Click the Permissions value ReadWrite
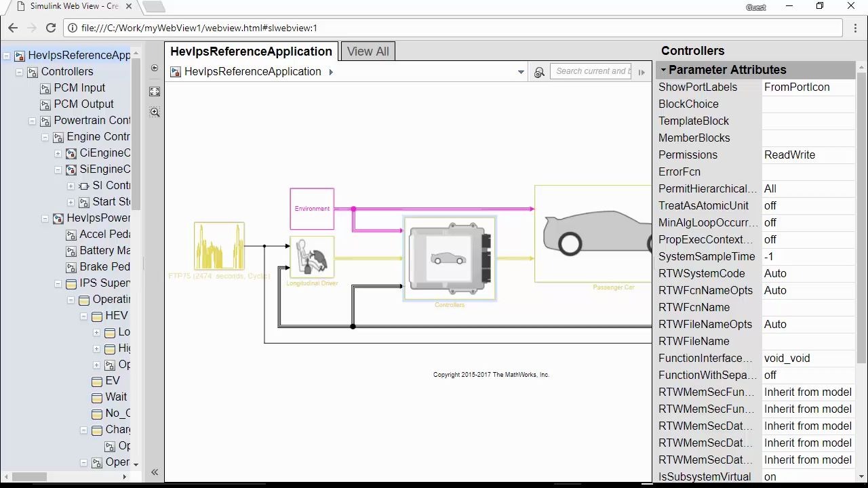This screenshot has width=868, height=488. [x=789, y=155]
